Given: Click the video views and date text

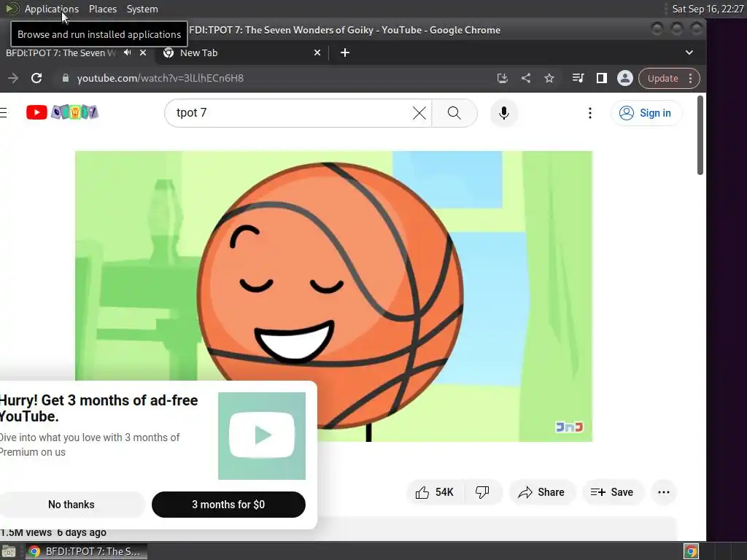Looking at the screenshot, I should tap(53, 532).
